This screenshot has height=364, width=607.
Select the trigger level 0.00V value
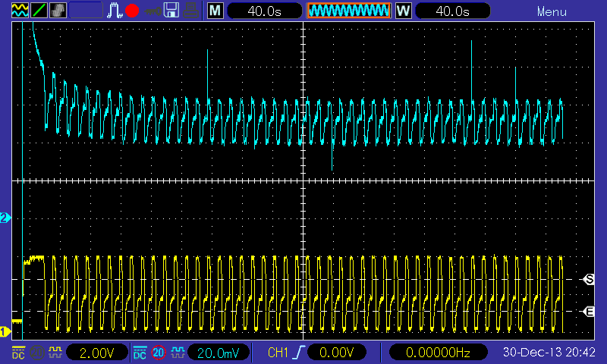tap(336, 353)
